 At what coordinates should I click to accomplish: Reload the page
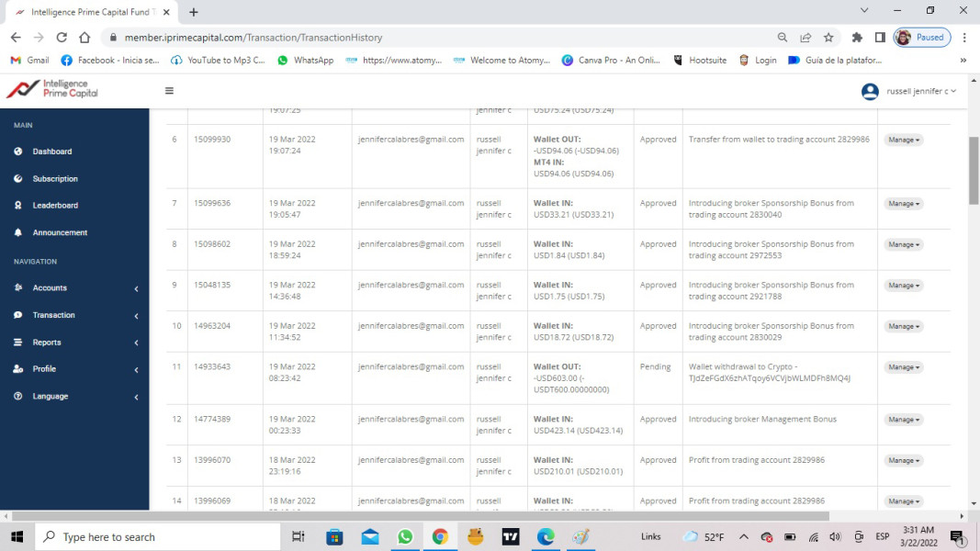(62, 38)
